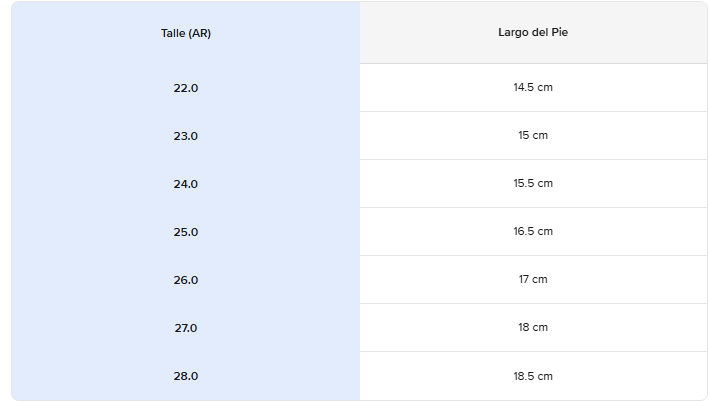Select size 27.0 in Talle column
Image resolution: width=710 pixels, height=402 pixels.
[186, 328]
